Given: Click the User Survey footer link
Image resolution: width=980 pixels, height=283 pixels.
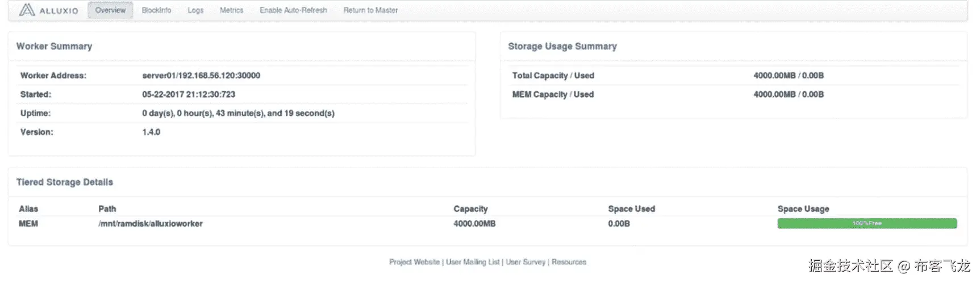Looking at the screenshot, I should pyautogui.click(x=526, y=262).
